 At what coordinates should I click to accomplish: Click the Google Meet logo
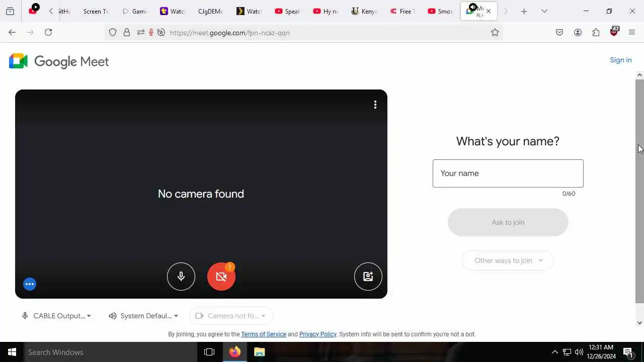[x=59, y=61]
